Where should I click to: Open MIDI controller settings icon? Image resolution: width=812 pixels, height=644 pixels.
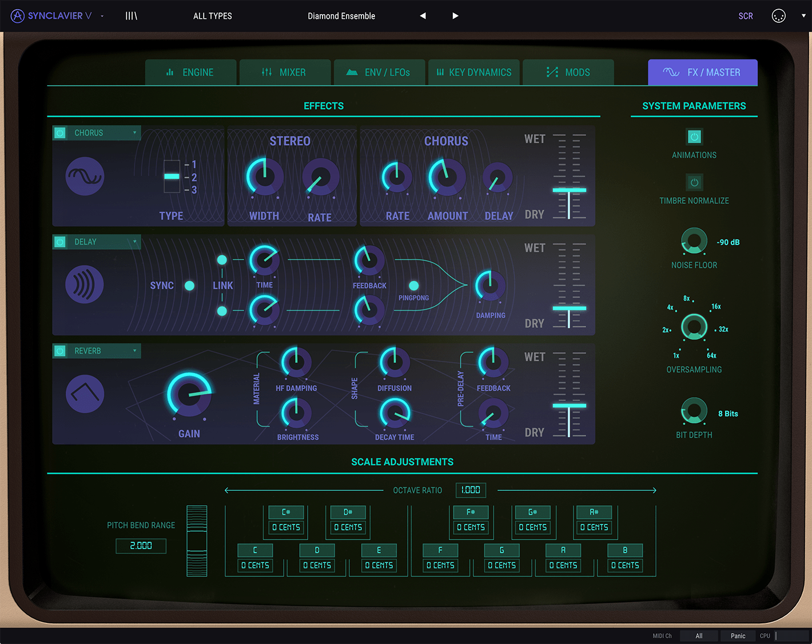pyautogui.click(x=778, y=16)
